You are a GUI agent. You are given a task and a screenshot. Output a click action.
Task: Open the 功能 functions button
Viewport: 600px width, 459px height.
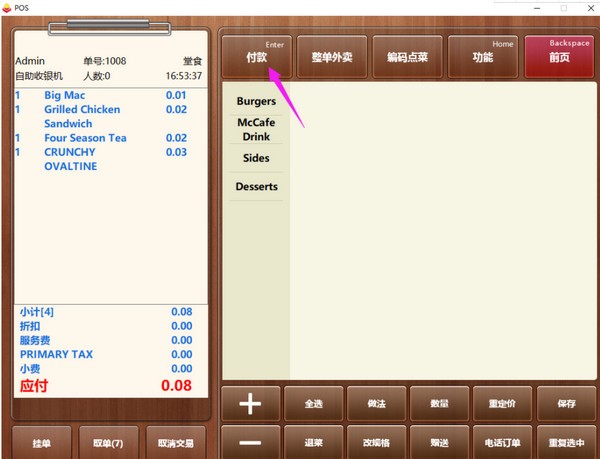point(483,57)
